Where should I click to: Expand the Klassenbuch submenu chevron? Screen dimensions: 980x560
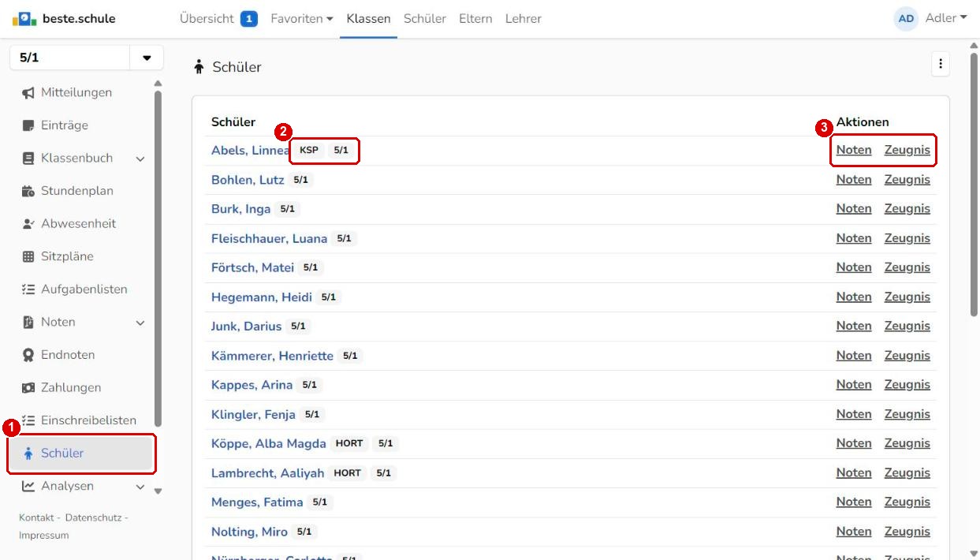[x=141, y=159]
